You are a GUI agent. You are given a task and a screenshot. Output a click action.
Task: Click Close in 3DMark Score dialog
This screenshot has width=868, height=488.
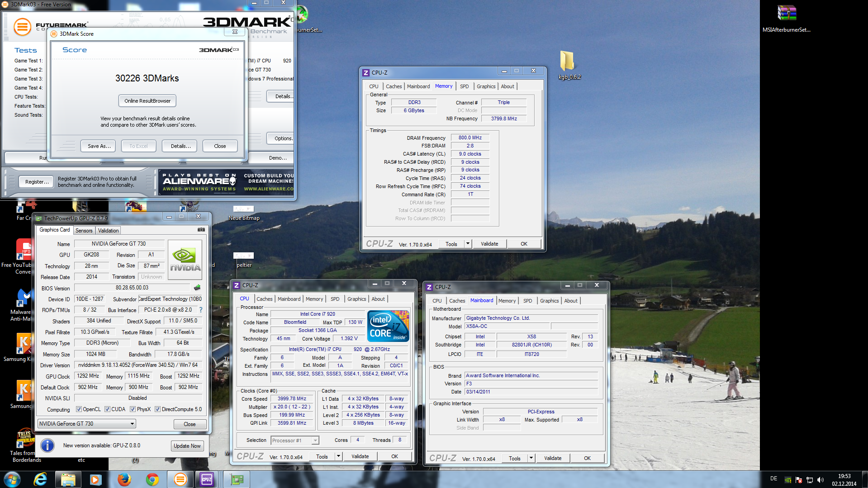(220, 146)
